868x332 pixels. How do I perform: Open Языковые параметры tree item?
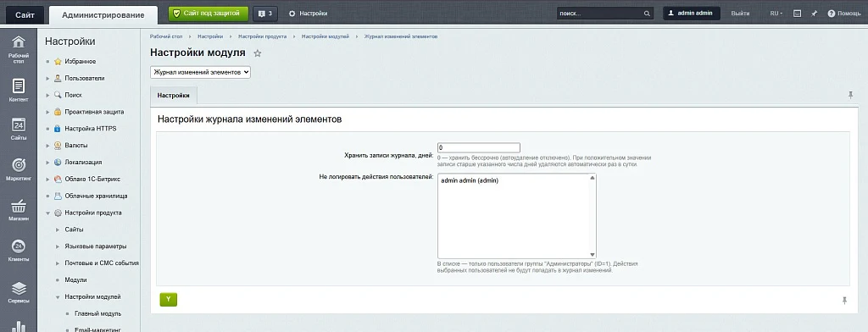(95, 246)
